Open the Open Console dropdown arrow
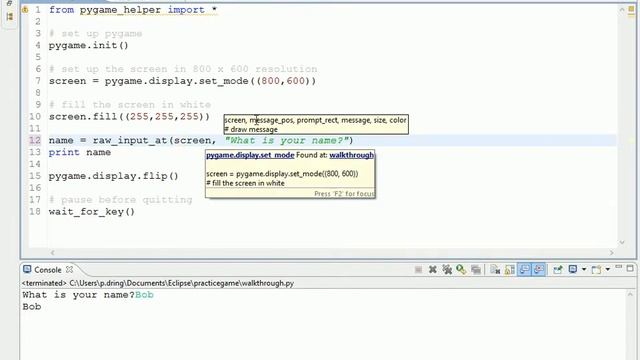The height and width of the screenshot is (360, 640). 608,270
